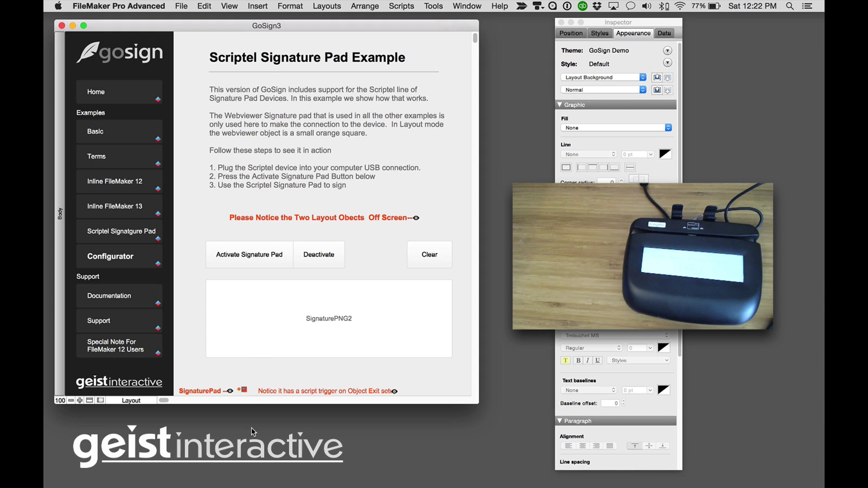
Task: Open the Theme options arrow menu
Action: pyautogui.click(x=667, y=51)
